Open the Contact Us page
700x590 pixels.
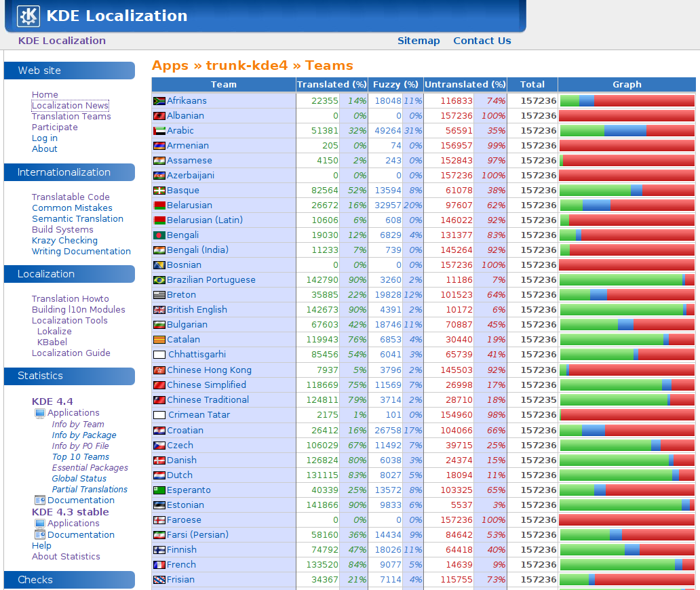(x=482, y=41)
